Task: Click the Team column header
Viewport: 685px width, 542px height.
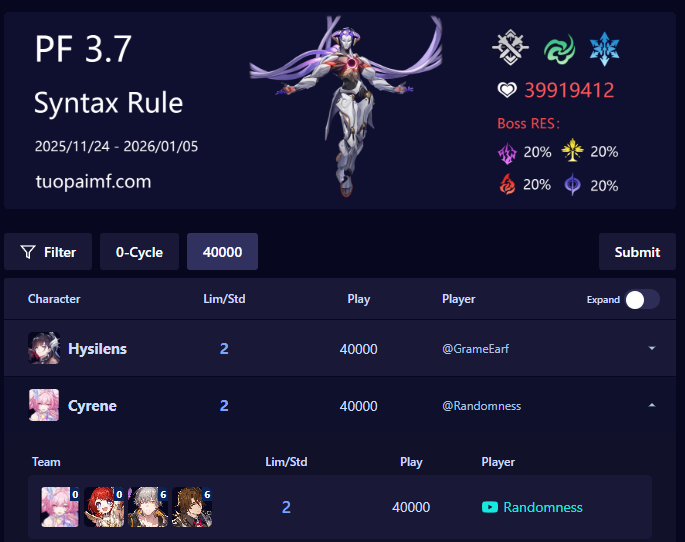Action: click(x=46, y=462)
